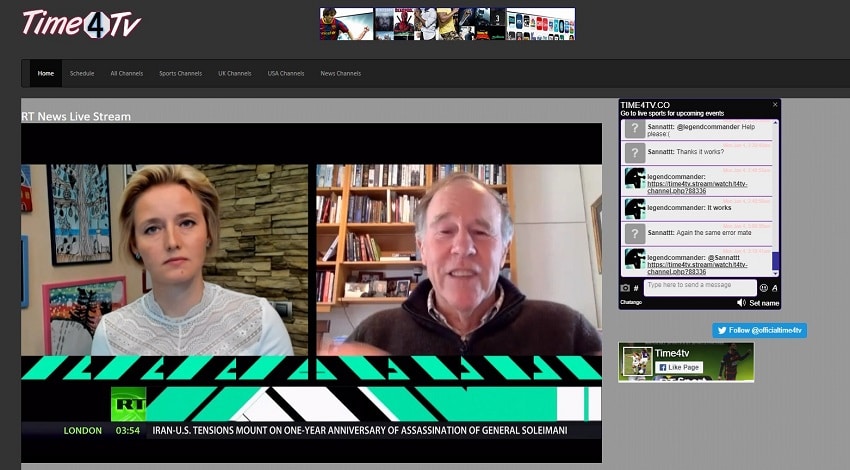Open stream link in legendcommander's earlier message without a mention
Screen dimensions: 850x470
tap(697, 188)
